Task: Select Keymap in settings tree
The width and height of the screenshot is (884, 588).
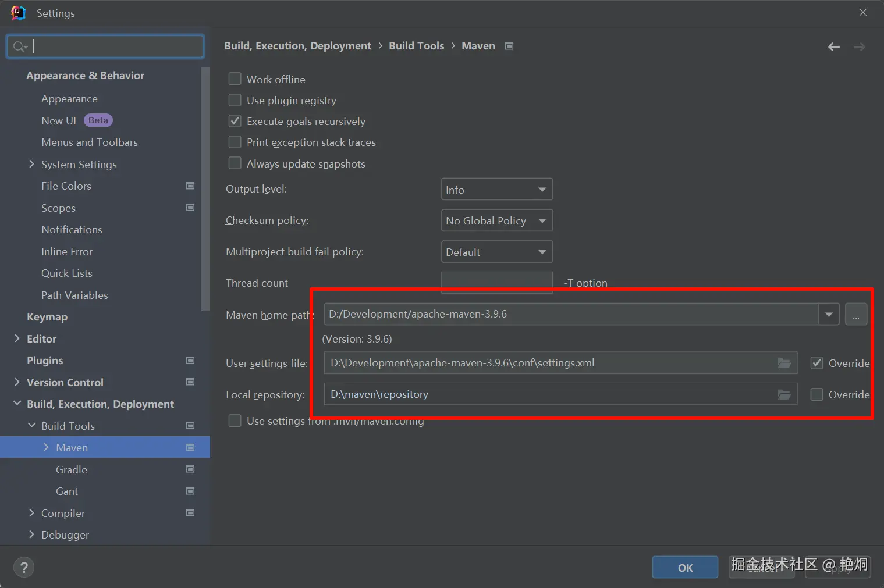Action: (47, 317)
